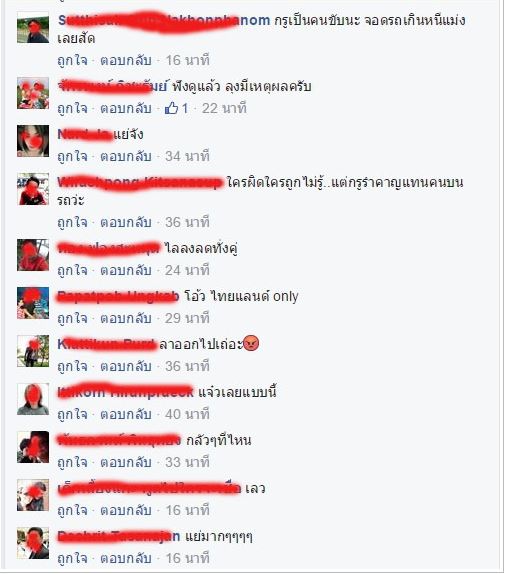
Task: Open avatar of the 'ไทยแลนด์ only' commenter
Action: pyautogui.click(x=33, y=303)
